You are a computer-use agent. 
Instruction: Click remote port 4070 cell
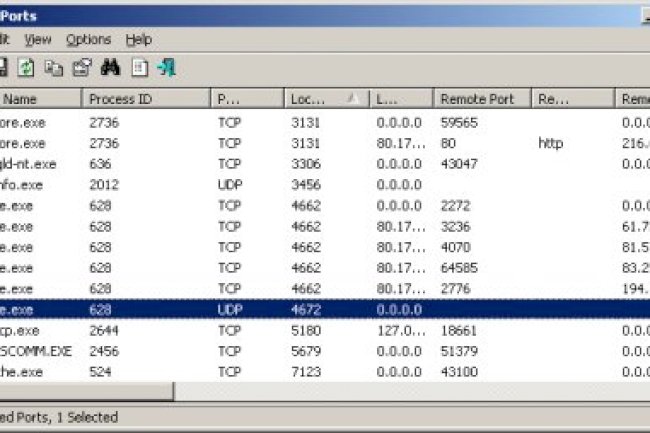click(455, 247)
